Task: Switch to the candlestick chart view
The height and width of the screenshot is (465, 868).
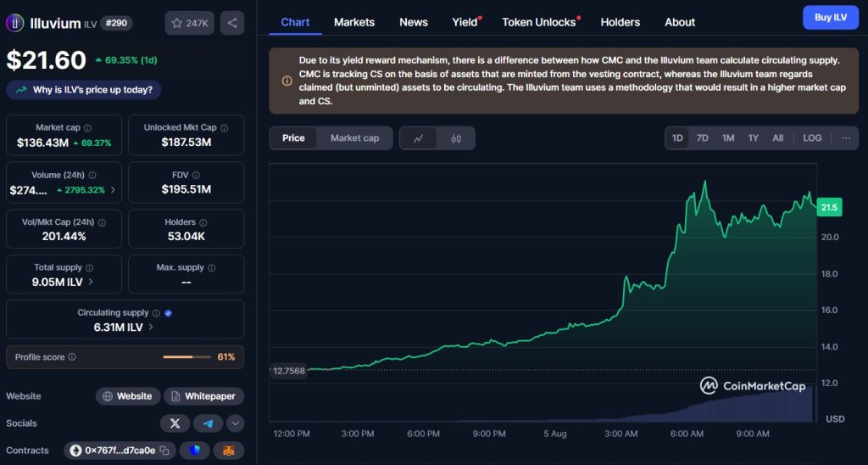Action: [456, 138]
